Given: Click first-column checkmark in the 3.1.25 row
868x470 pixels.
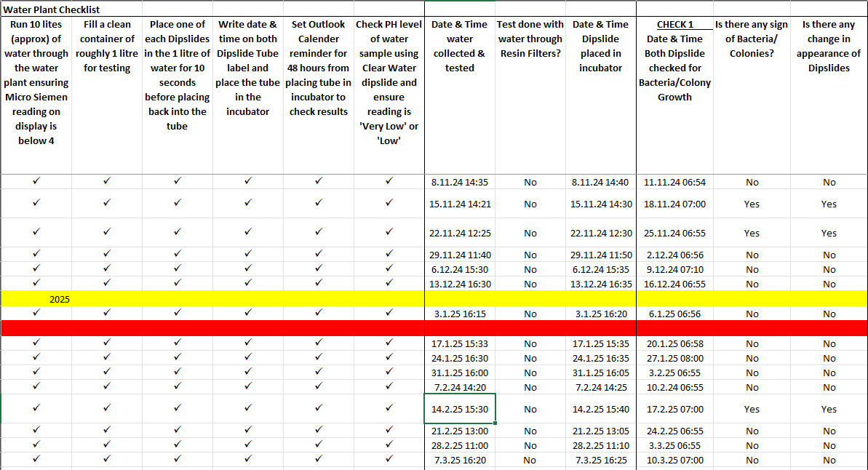Looking at the screenshot, I should coord(36,314).
